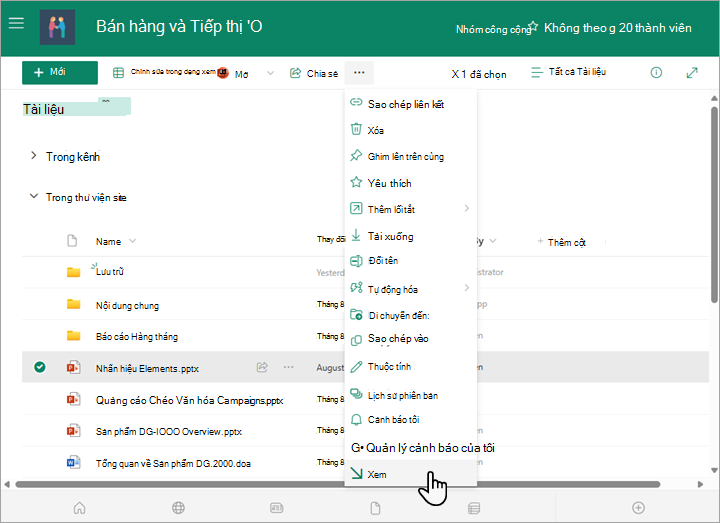Click the add plus icon in bottom bar
This screenshot has width=720, height=523.
tap(638, 507)
